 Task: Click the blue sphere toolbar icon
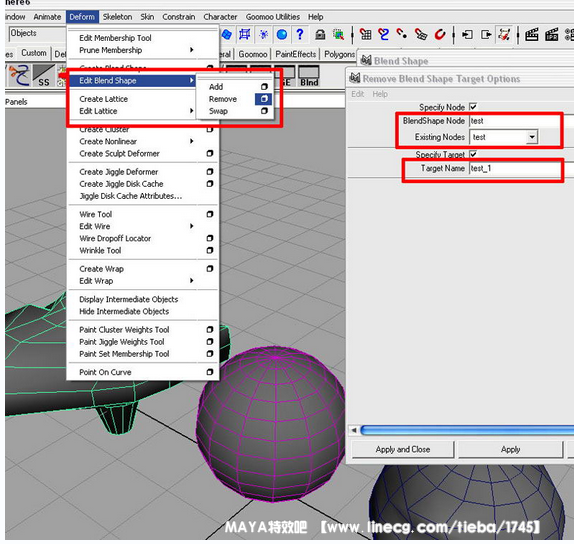pyautogui.click(x=282, y=34)
